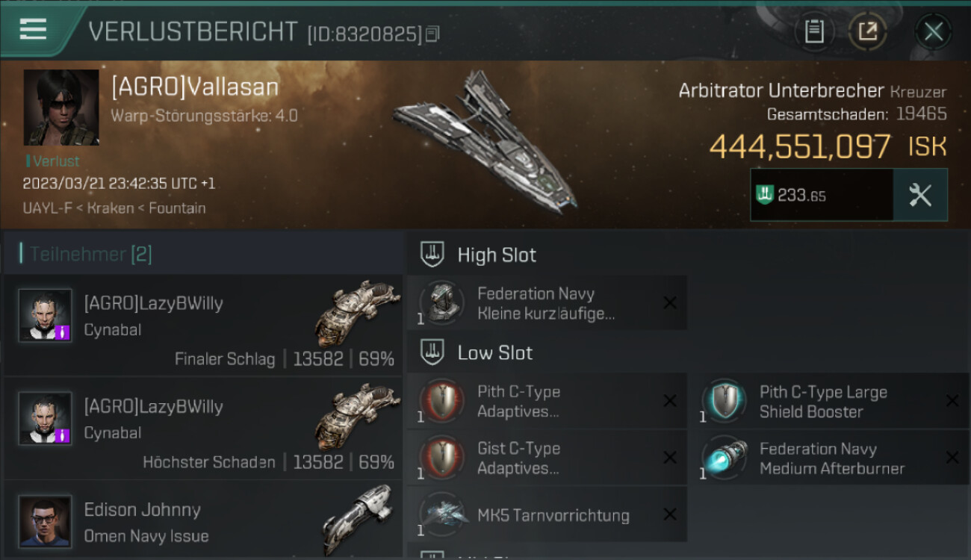This screenshot has height=560, width=971.
Task: Click the share/export icon
Action: click(x=867, y=32)
